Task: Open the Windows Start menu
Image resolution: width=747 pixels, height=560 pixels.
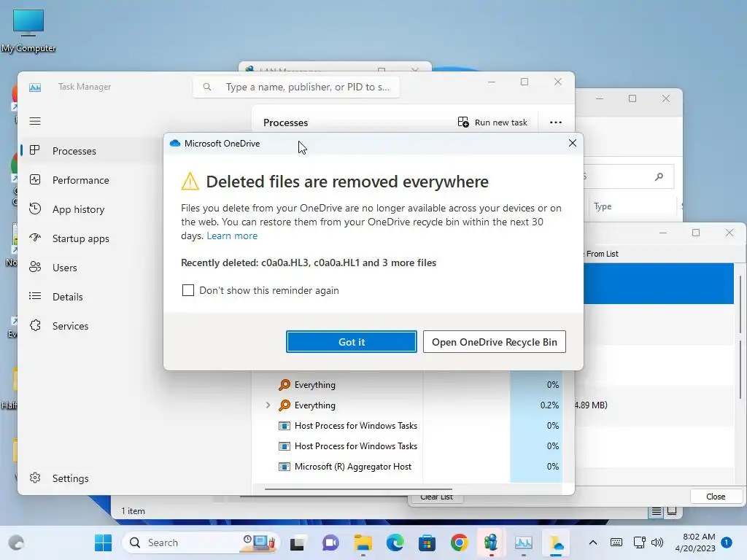Action: click(x=103, y=542)
